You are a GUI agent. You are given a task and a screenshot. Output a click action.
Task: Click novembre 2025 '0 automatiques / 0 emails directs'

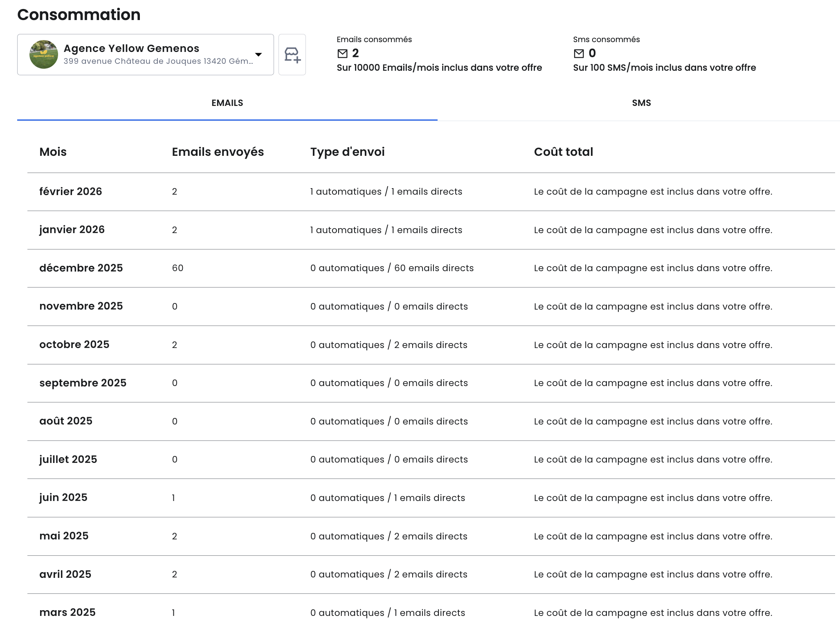tap(389, 306)
